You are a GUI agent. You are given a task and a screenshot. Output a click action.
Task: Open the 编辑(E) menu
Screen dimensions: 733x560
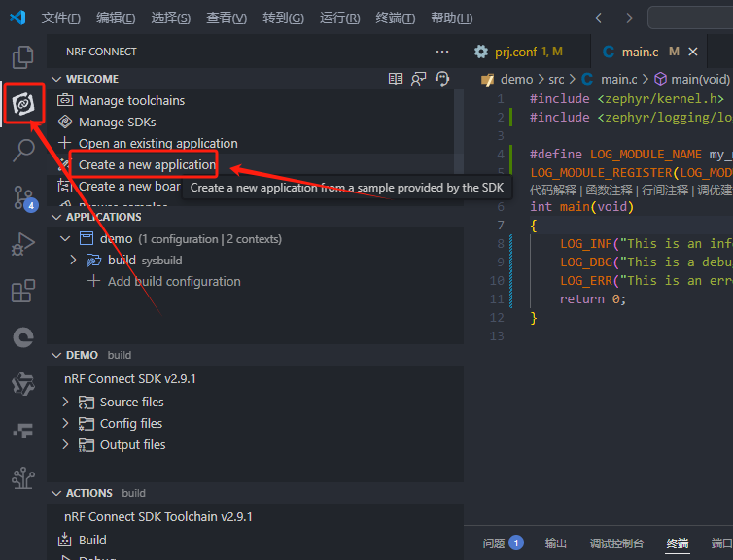116,18
